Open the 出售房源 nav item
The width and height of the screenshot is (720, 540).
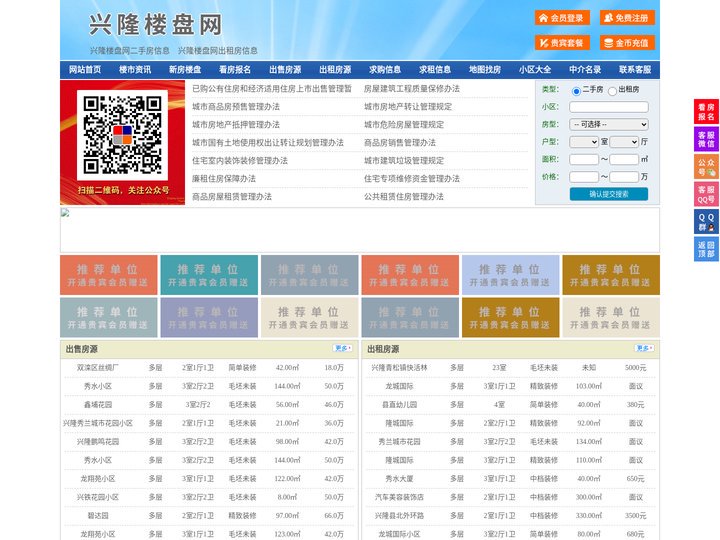pyautogui.click(x=285, y=70)
